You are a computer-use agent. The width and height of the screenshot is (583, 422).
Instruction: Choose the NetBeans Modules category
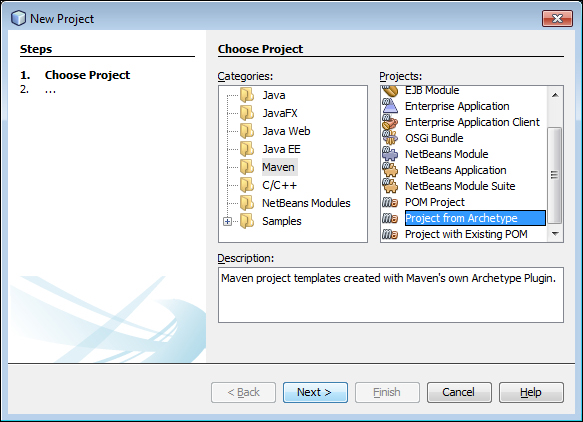pyautogui.click(x=306, y=203)
